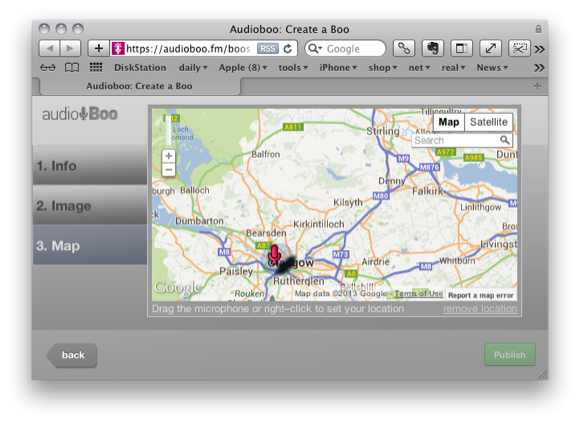This screenshot has height=424, width=580.
Task: Go back with Safari's back arrow
Action: point(50,48)
